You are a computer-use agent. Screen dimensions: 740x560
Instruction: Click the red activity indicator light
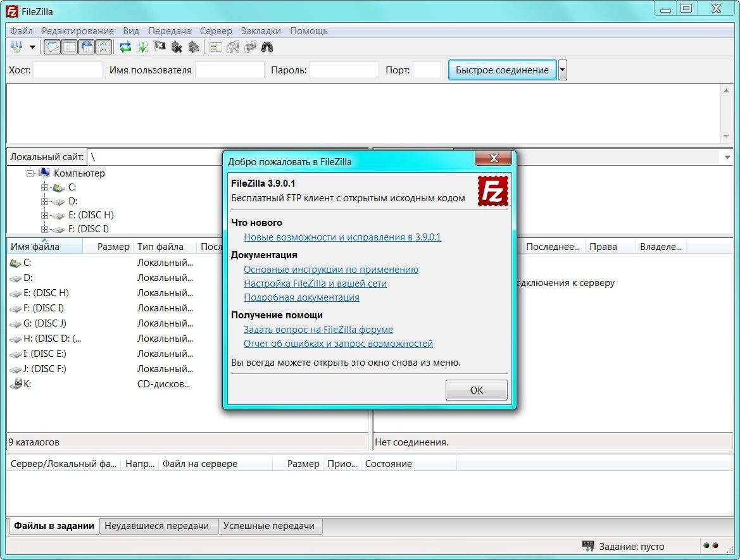tap(715, 545)
